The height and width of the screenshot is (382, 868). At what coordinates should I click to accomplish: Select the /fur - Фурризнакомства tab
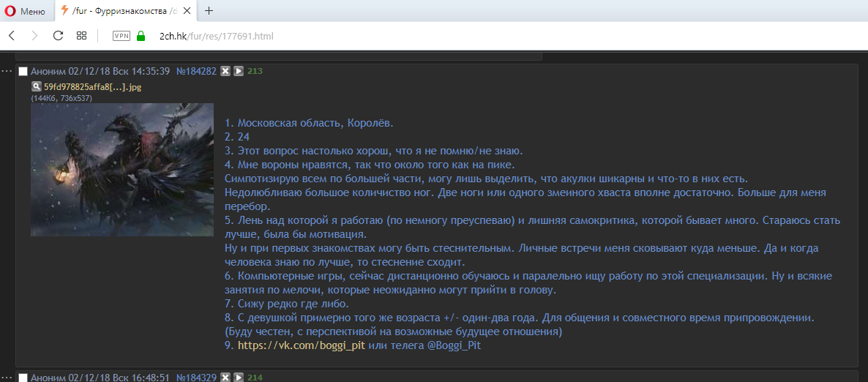[x=121, y=11]
